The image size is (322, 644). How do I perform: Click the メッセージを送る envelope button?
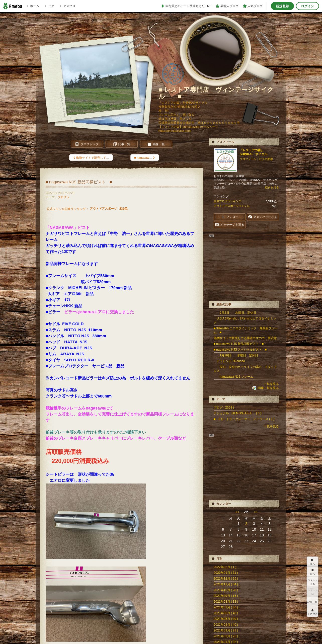229,225
